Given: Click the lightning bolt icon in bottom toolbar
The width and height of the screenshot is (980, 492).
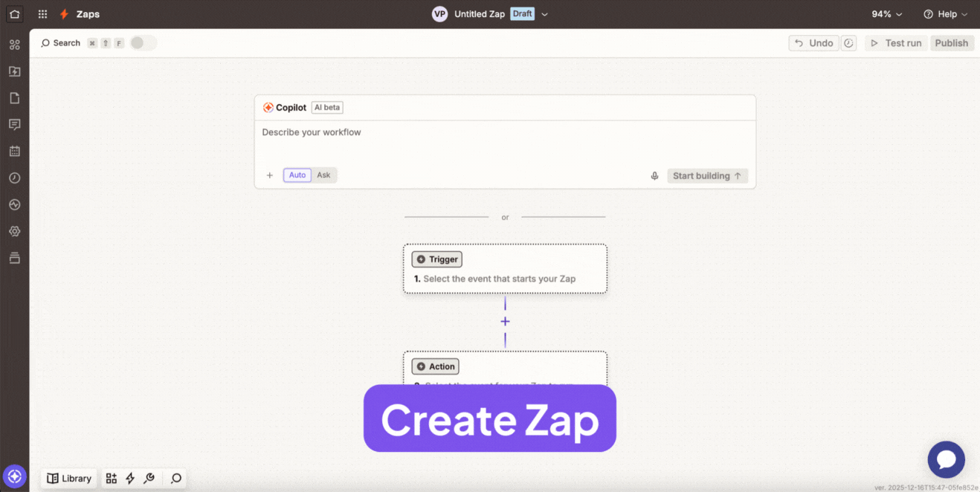Looking at the screenshot, I should [130, 479].
